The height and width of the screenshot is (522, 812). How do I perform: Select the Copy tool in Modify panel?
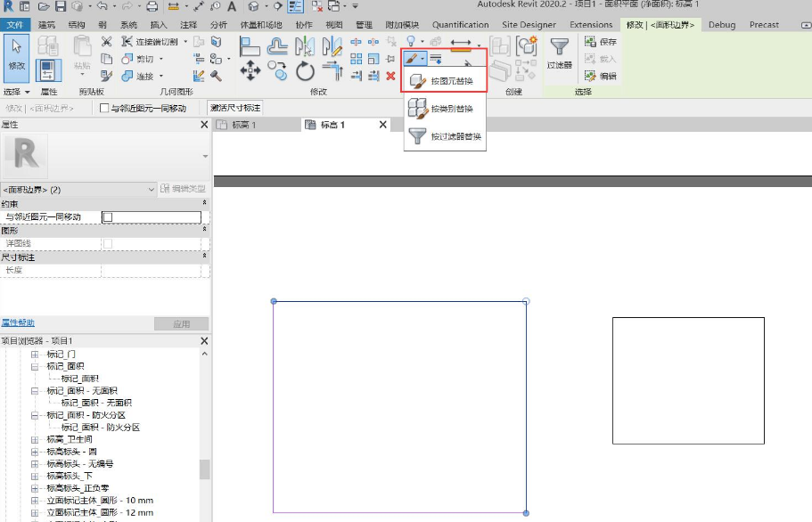click(277, 71)
